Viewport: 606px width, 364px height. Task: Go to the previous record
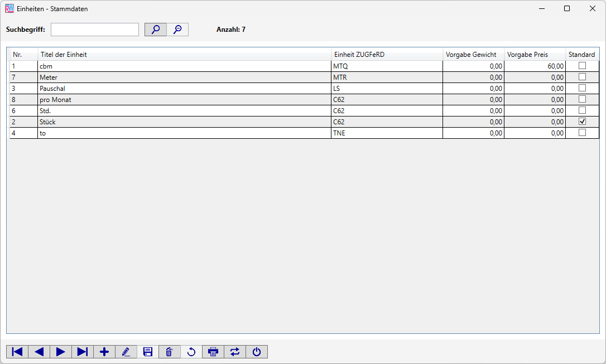click(39, 352)
